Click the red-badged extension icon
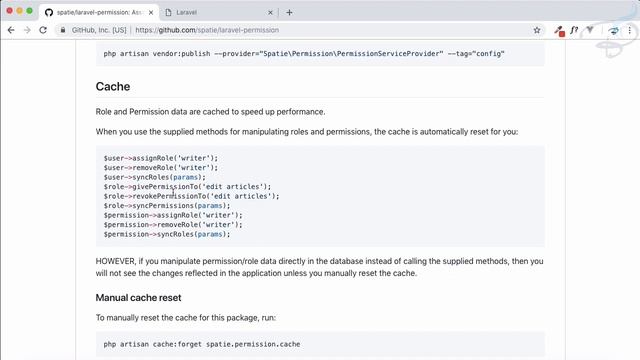 point(559,31)
